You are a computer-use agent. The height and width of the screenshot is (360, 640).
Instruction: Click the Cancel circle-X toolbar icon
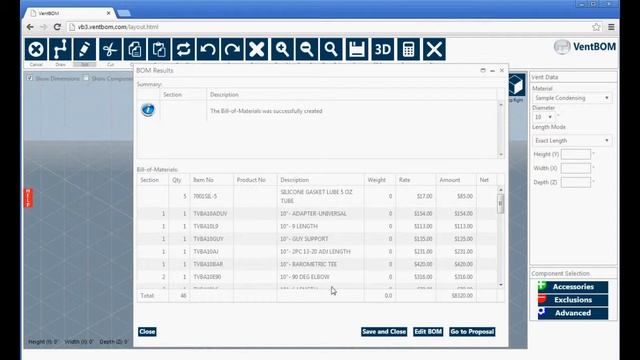tap(36, 49)
